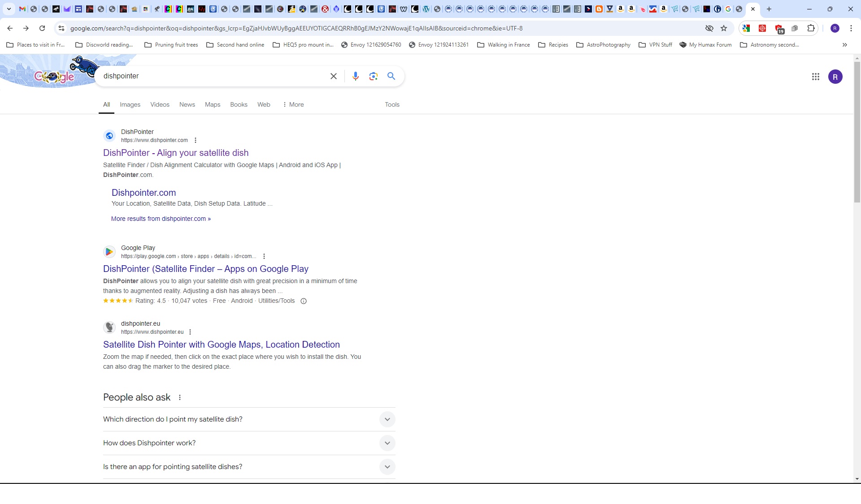Image resolution: width=861 pixels, height=504 pixels.
Task: Switch to the Gmail tab
Action: pos(22,9)
